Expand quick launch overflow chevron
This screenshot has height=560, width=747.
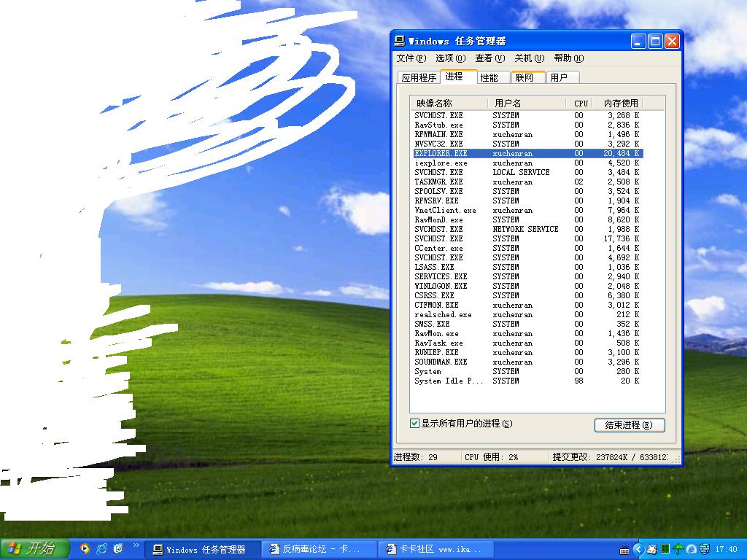coord(136,545)
